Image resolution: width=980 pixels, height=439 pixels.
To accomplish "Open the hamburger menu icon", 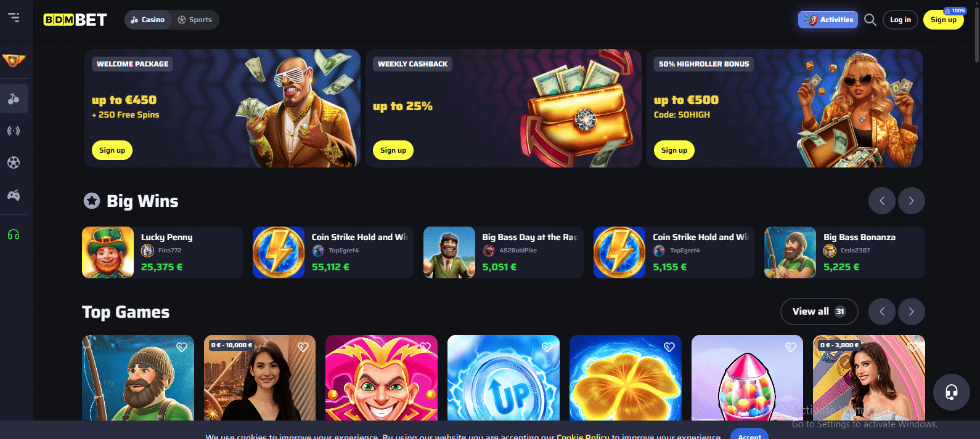I will click(14, 17).
